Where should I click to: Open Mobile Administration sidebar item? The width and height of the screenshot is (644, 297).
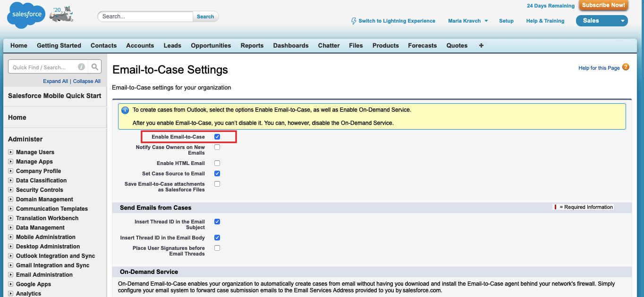[x=46, y=237]
